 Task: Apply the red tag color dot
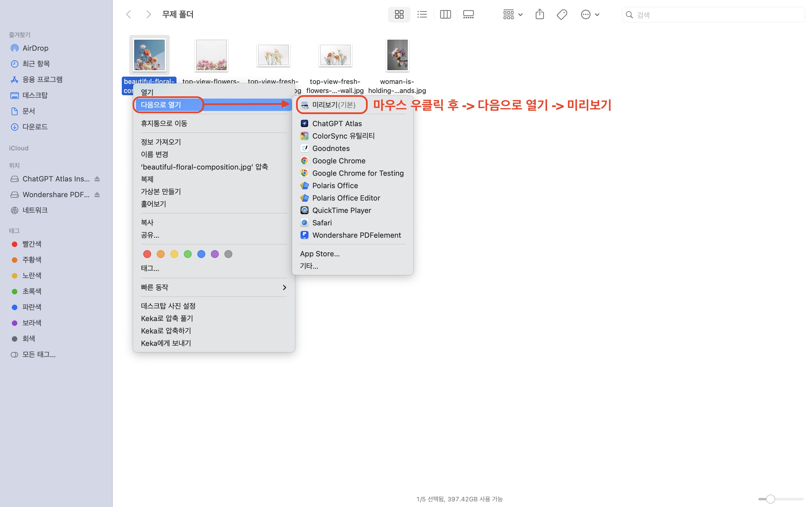147,254
